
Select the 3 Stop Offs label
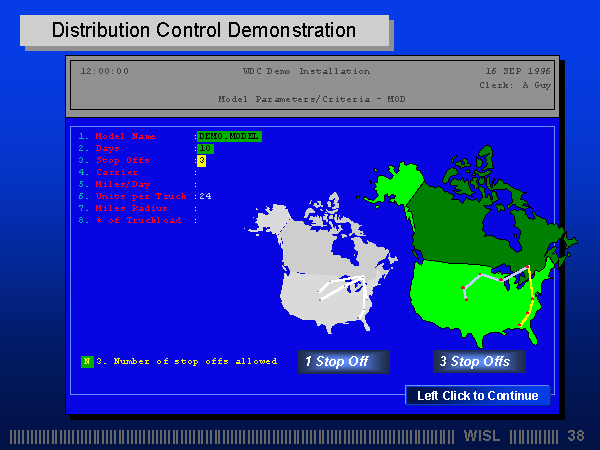coord(479,362)
